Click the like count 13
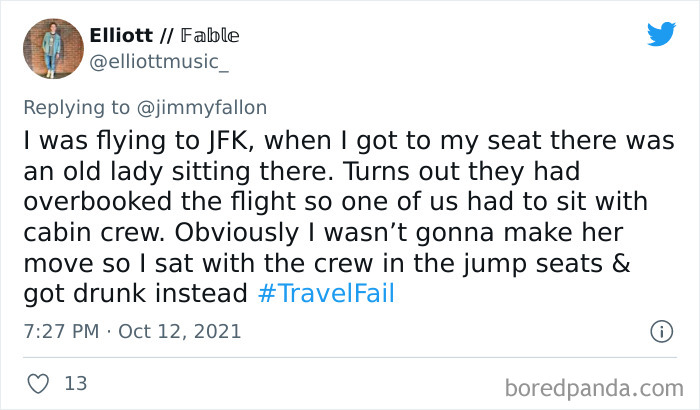Screen dimensions: 700x410 (x=74, y=383)
